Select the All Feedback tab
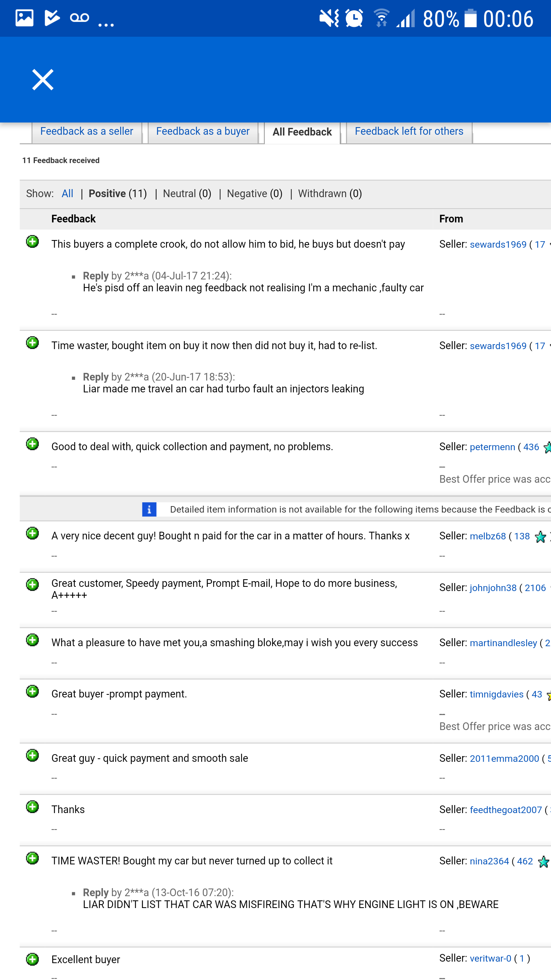 [302, 132]
